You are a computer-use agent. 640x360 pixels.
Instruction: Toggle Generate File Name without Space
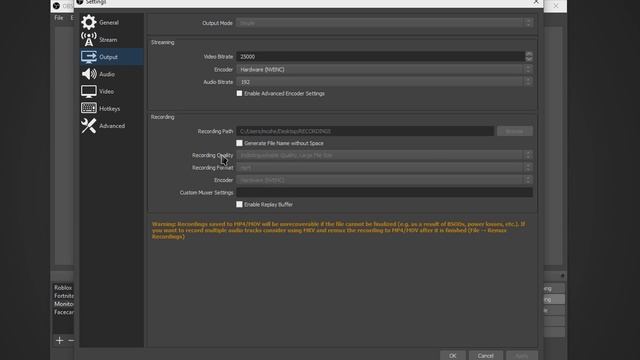click(x=239, y=143)
